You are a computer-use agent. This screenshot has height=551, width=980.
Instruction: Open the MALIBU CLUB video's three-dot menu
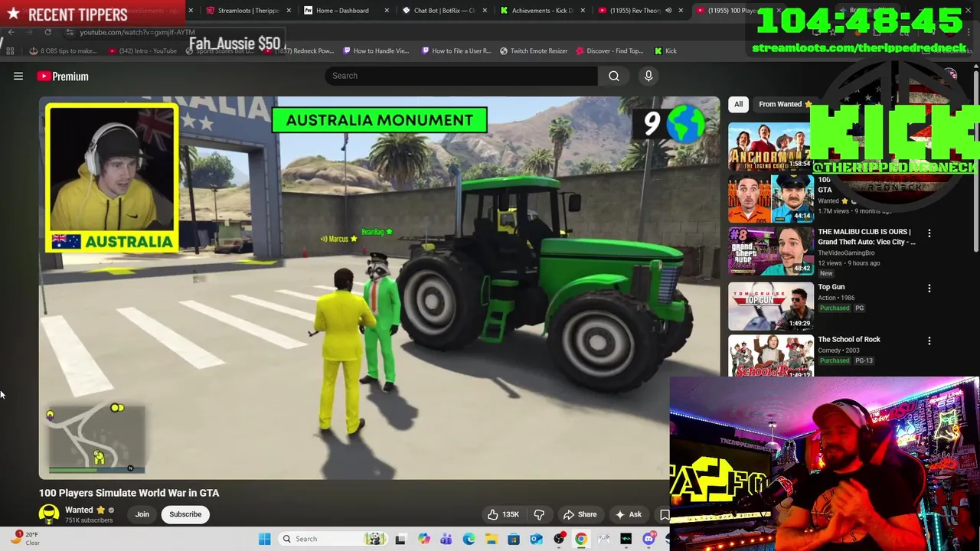tap(929, 233)
